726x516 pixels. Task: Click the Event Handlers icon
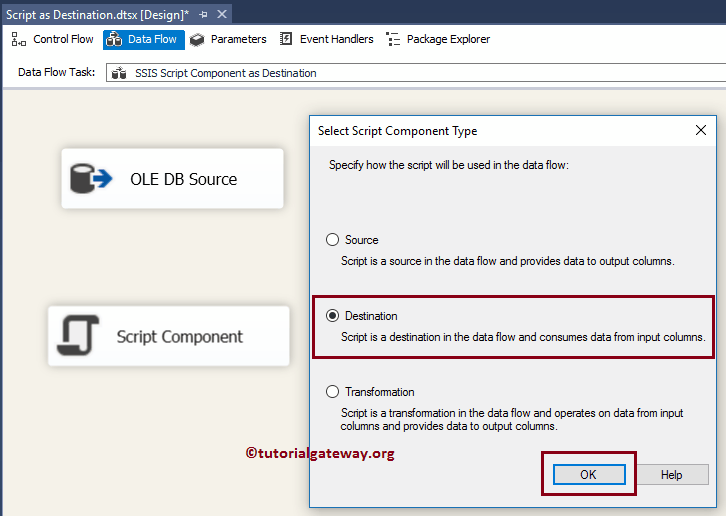[x=286, y=39]
